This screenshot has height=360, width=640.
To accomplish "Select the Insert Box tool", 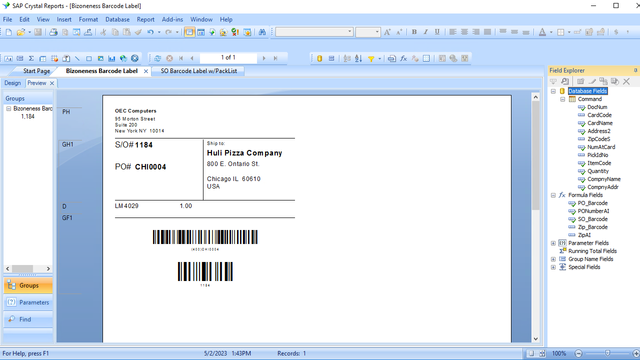I will tap(89, 58).
